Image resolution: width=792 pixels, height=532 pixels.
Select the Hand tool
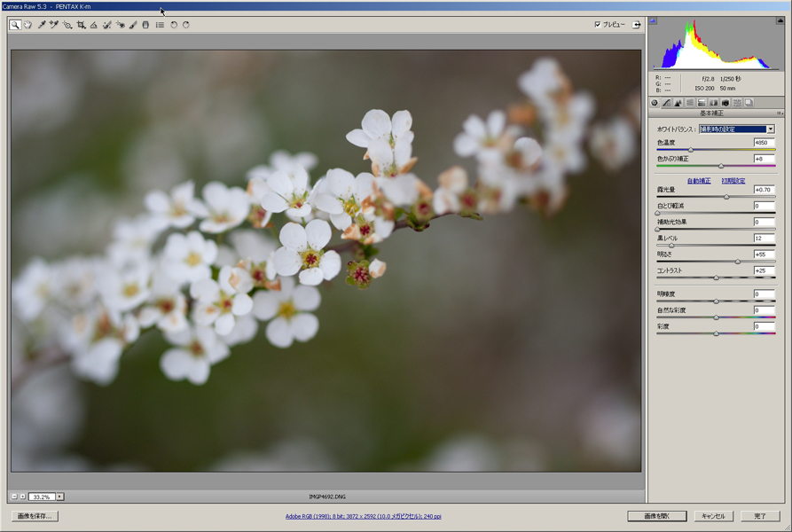tap(27, 25)
